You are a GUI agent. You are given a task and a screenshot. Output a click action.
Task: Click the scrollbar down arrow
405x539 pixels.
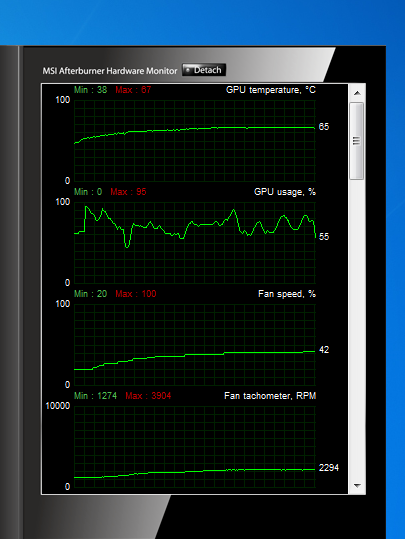pyautogui.click(x=357, y=485)
